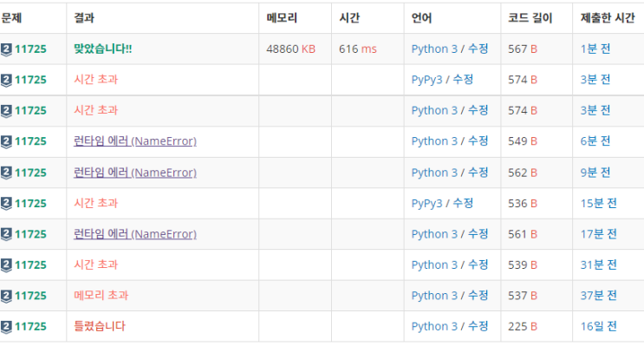Select the 567 B code length value
The height and width of the screenshot is (346, 644).
pyautogui.click(x=523, y=49)
